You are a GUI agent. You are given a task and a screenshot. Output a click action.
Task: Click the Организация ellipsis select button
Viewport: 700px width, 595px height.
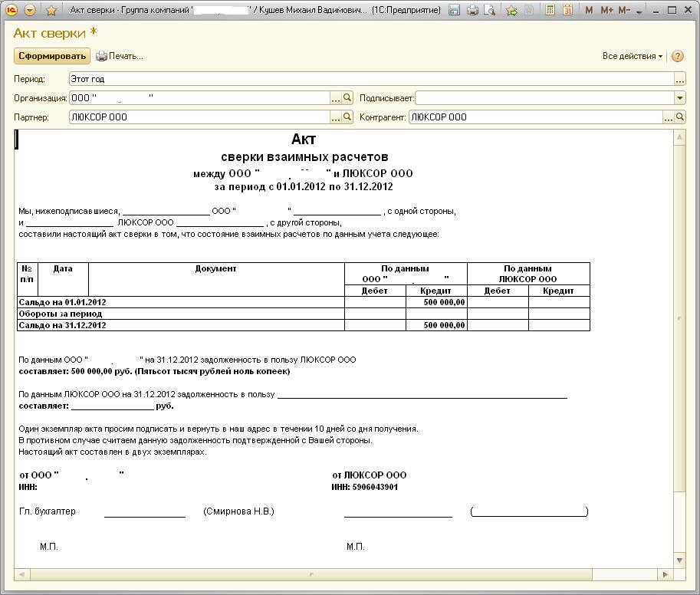[x=335, y=98]
